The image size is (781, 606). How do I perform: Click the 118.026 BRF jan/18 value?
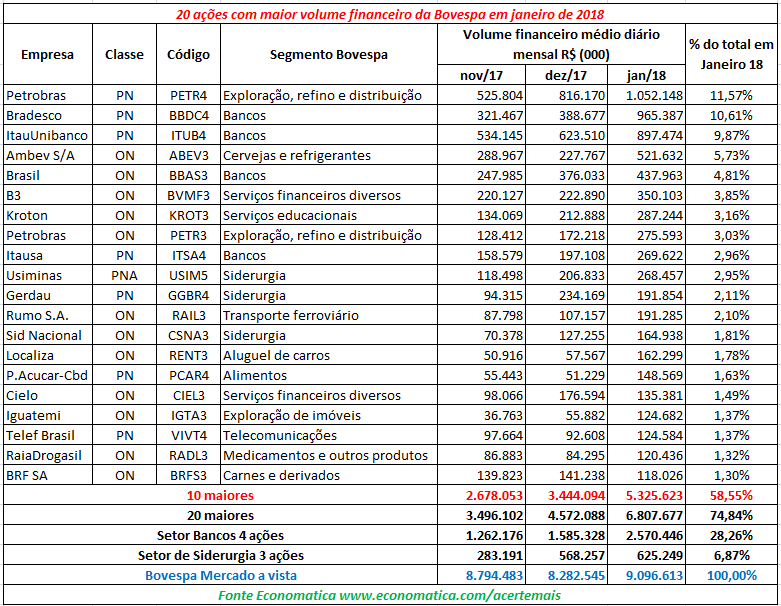coord(647,476)
